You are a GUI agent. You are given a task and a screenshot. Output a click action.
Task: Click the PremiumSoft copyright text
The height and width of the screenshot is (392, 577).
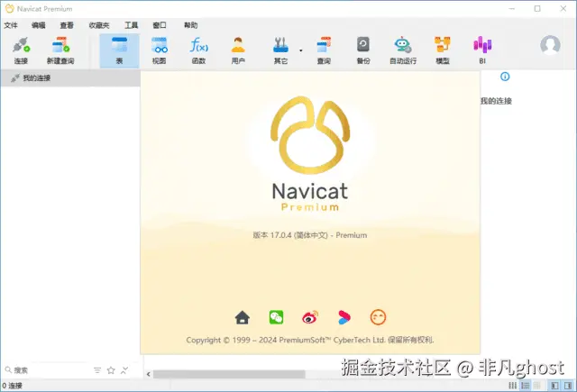(310, 340)
